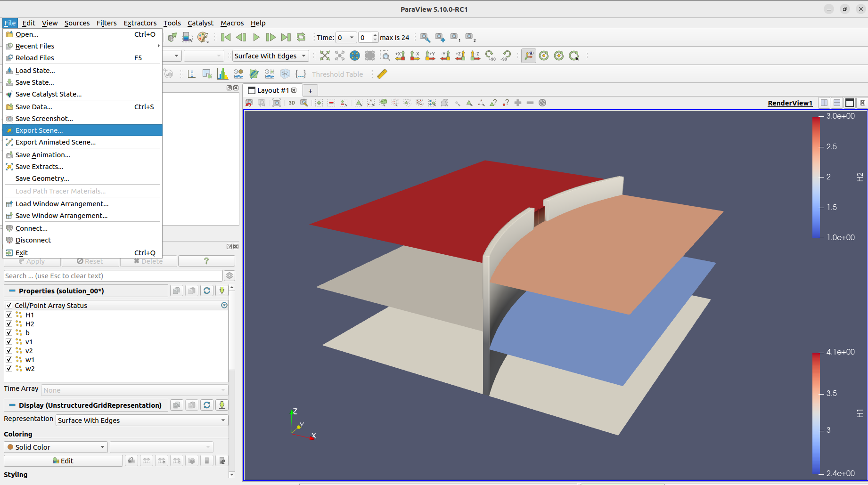Click Zoom to Data icon
This screenshot has width=868, height=485.
pos(340,56)
